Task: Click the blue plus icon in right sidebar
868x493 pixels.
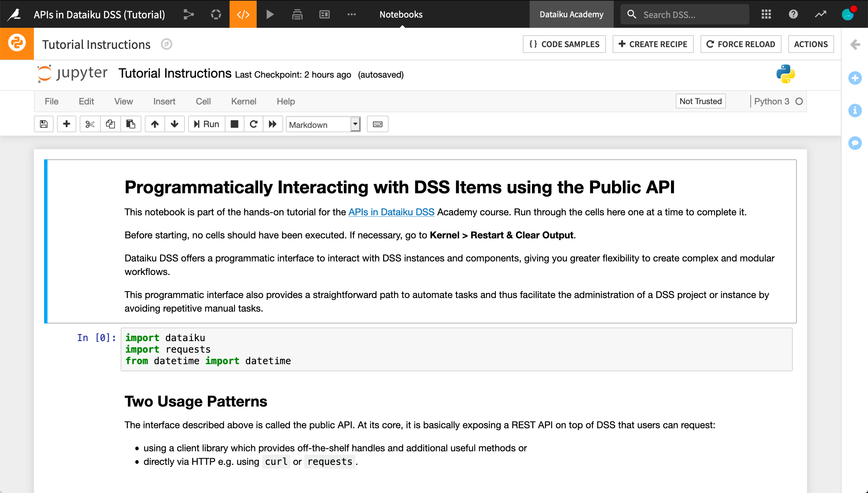Action: [855, 78]
